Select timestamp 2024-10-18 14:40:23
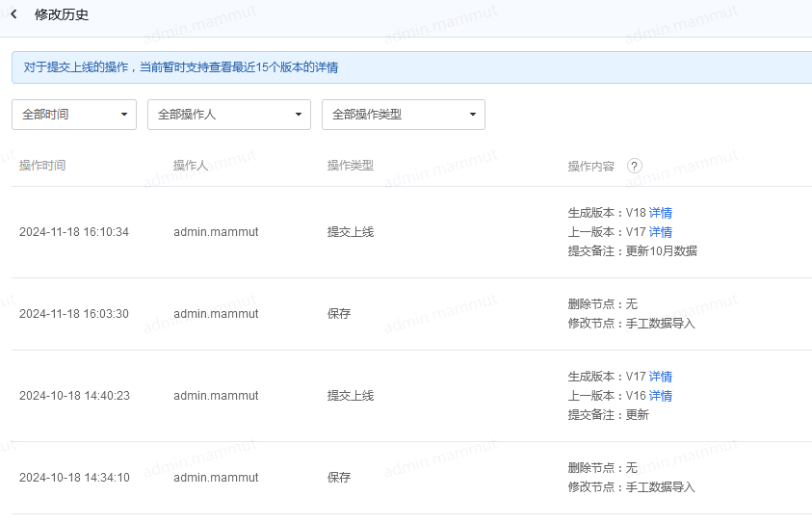This screenshot has width=812, height=523. pyautogui.click(x=74, y=396)
